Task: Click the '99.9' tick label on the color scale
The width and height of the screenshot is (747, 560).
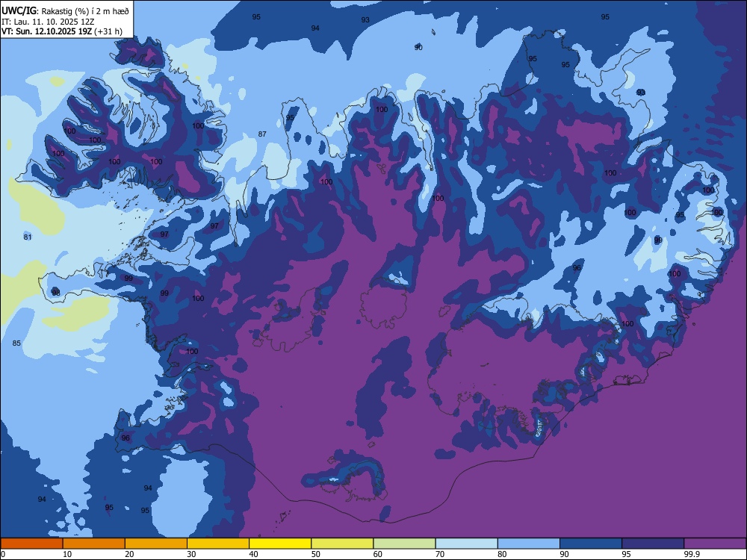Action: click(x=692, y=554)
